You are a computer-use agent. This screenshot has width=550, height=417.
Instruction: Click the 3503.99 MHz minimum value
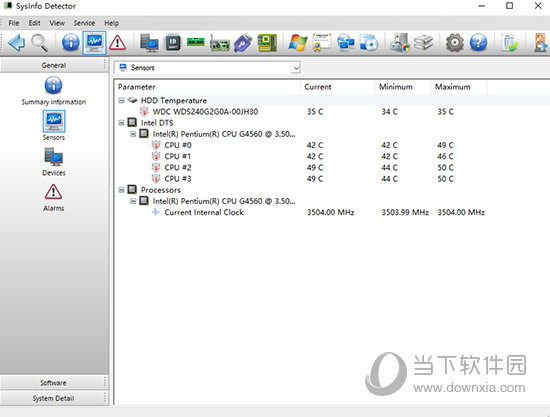[405, 212]
